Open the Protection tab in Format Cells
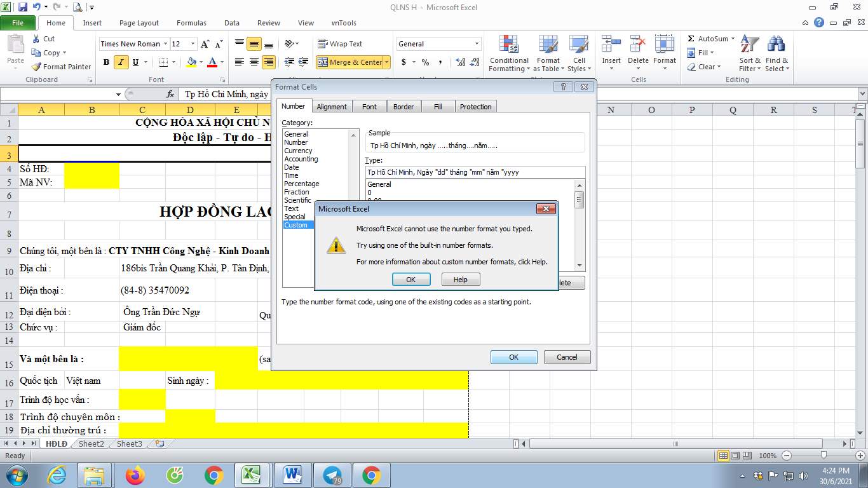Image resolution: width=868 pixels, height=488 pixels. click(475, 107)
